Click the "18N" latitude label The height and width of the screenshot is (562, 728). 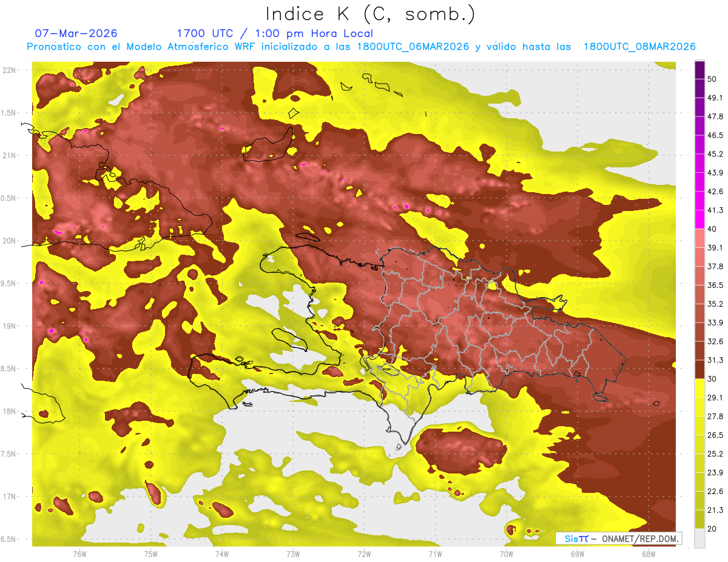tap(9, 411)
